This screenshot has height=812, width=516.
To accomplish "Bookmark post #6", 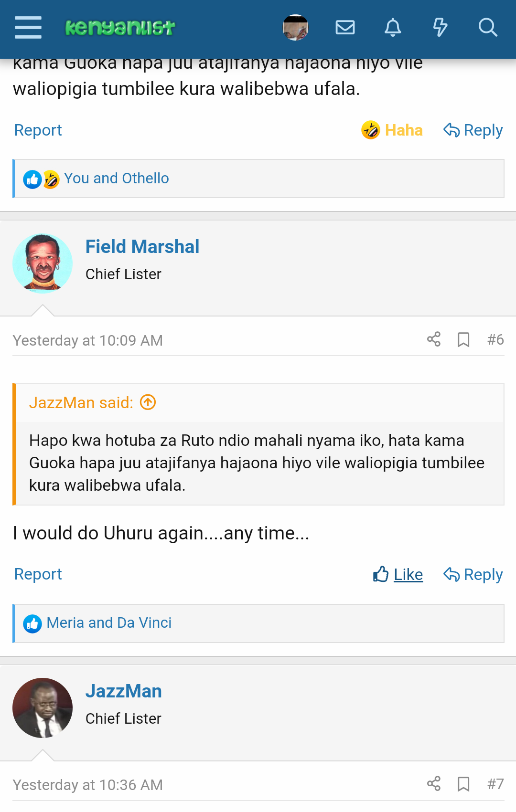I will 463,340.
